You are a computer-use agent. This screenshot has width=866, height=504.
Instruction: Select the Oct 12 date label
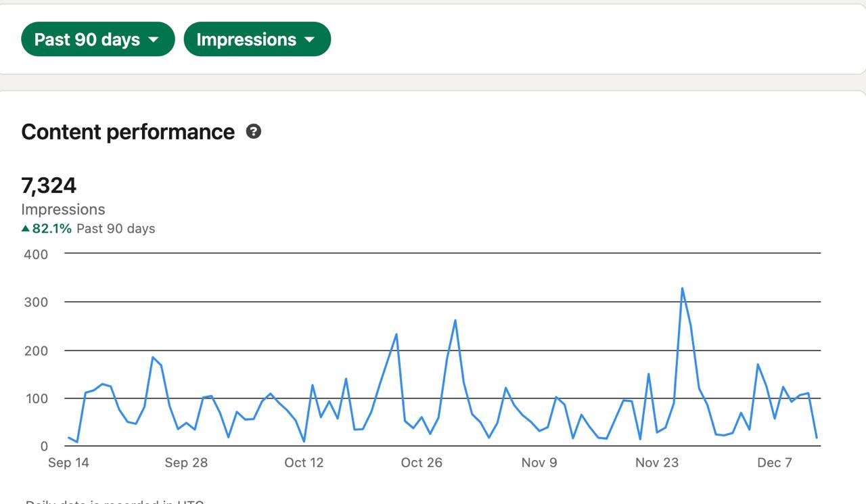point(304,463)
